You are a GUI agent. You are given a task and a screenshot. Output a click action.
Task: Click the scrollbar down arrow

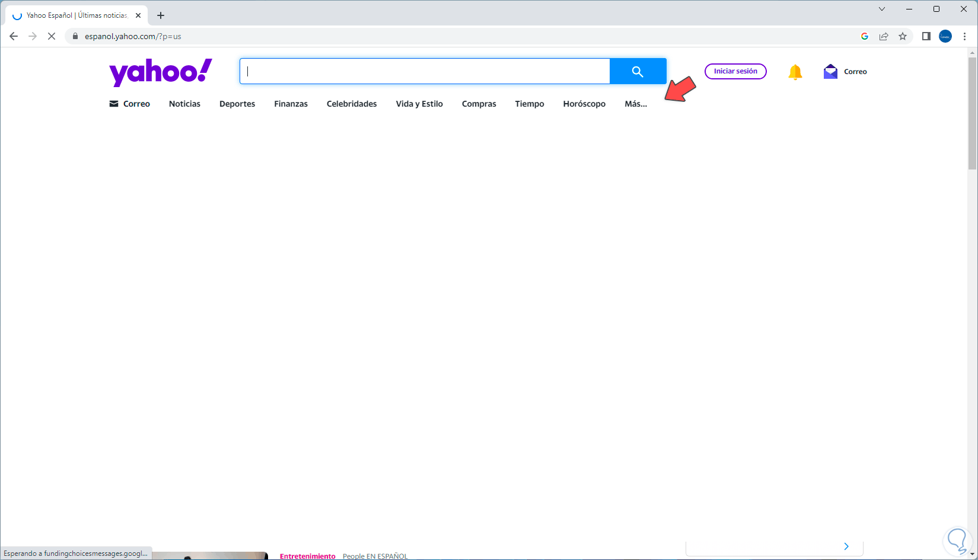pyautogui.click(x=972, y=555)
